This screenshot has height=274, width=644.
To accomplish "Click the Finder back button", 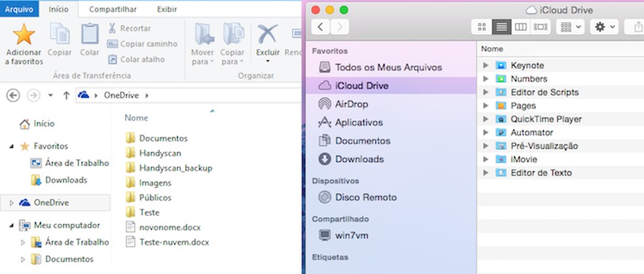I will (321, 27).
